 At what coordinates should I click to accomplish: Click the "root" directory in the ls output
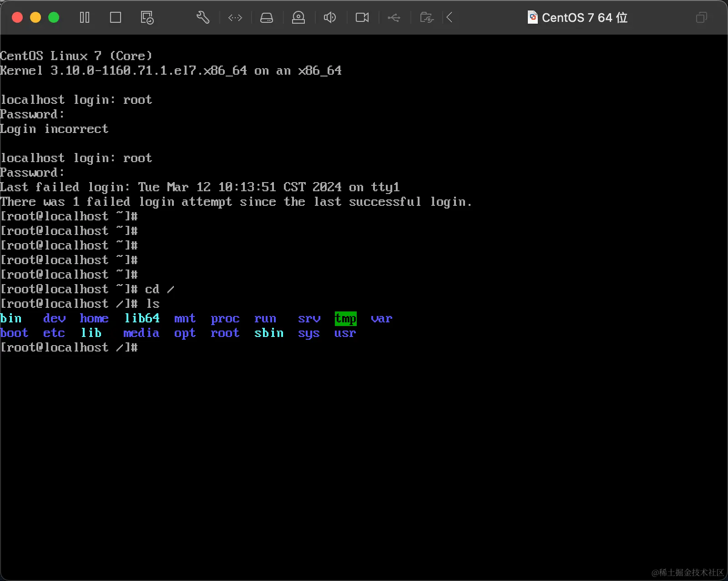225,333
